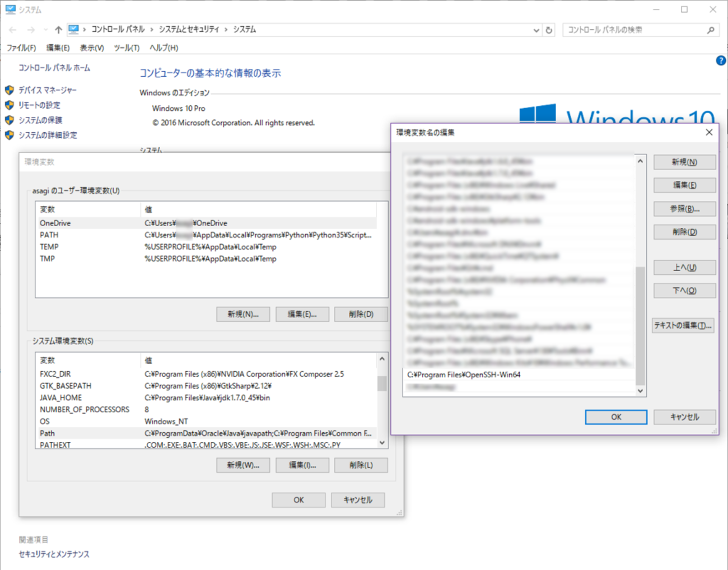Click the path list scrollbar up arrow
Image resolution: width=728 pixels, height=570 pixels.
[640, 161]
